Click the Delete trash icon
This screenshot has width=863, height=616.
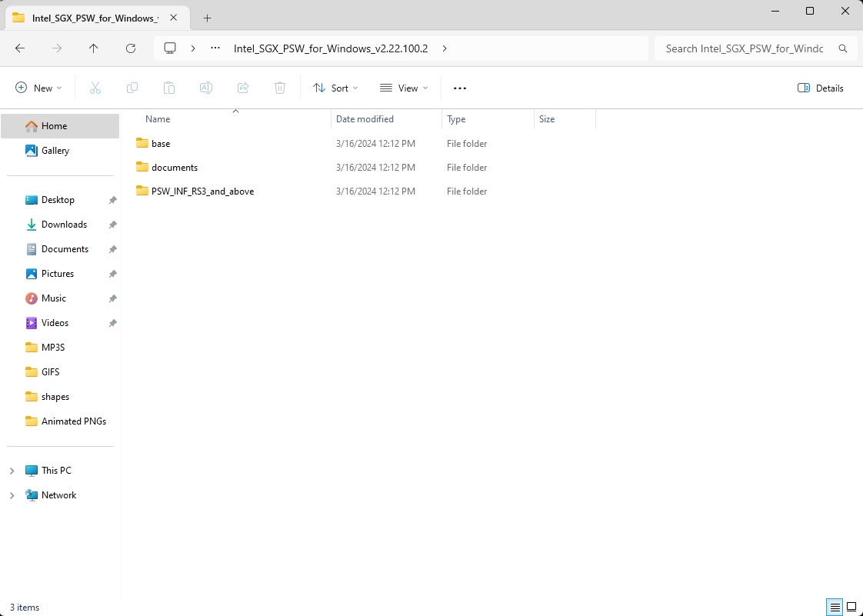click(x=280, y=88)
